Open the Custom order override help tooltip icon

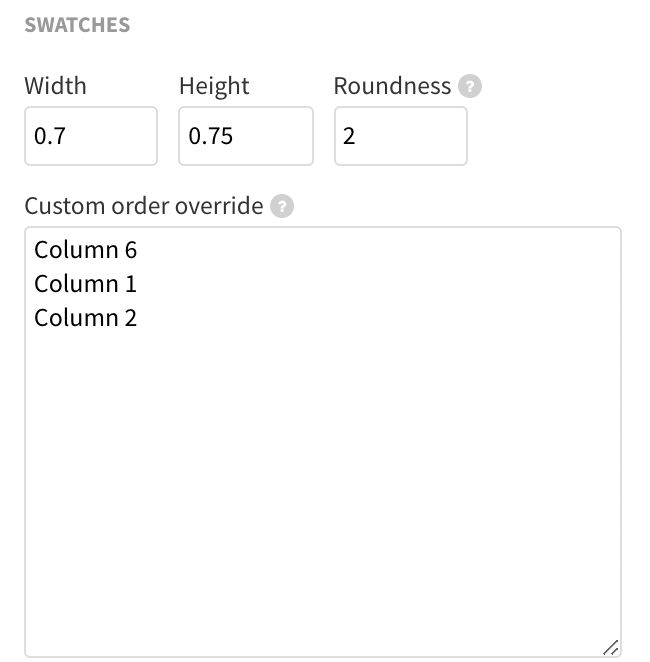(283, 207)
